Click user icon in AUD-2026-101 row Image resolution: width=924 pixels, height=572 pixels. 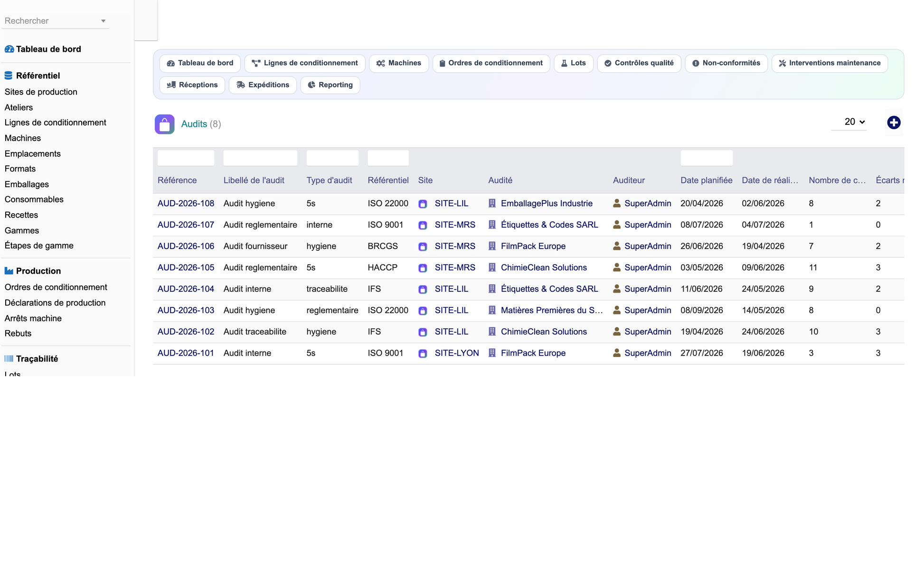tap(617, 353)
